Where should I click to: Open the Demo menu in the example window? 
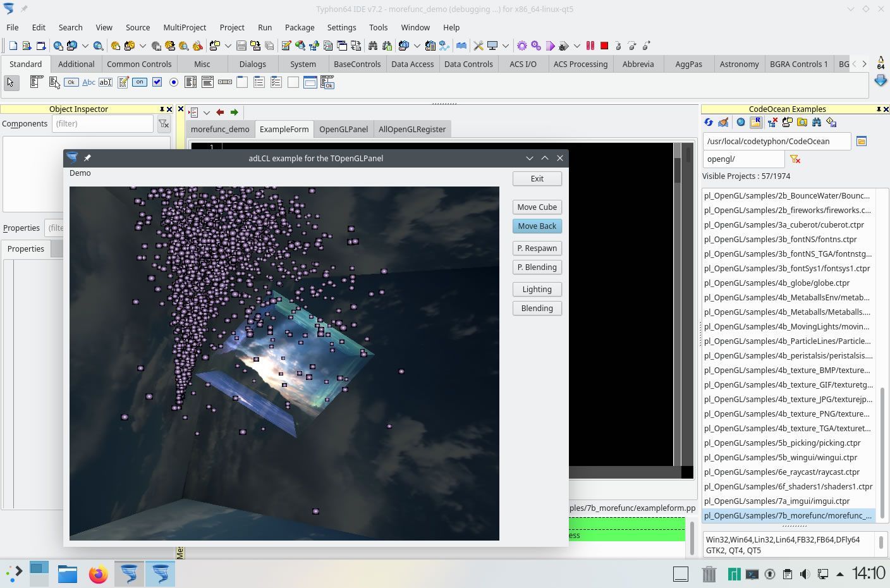pos(80,173)
